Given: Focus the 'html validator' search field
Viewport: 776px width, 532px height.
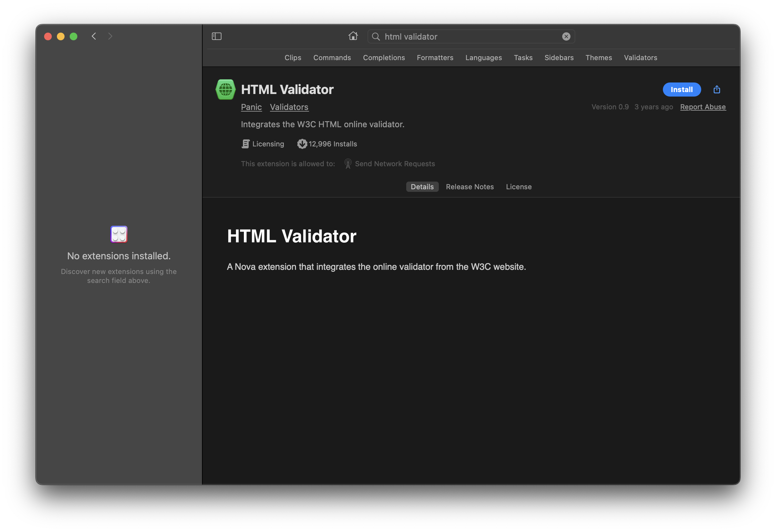Looking at the screenshot, I should click(471, 36).
